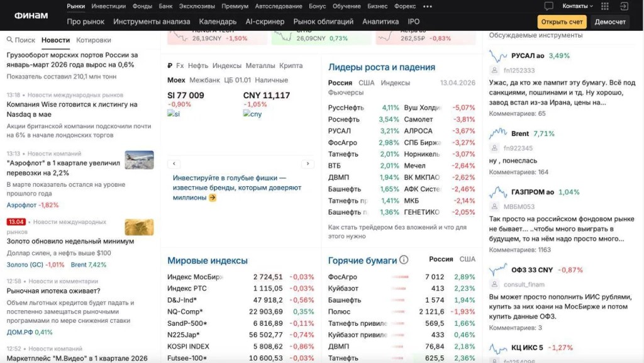Open the Демосчет button
644x363 pixels.
(610, 22)
